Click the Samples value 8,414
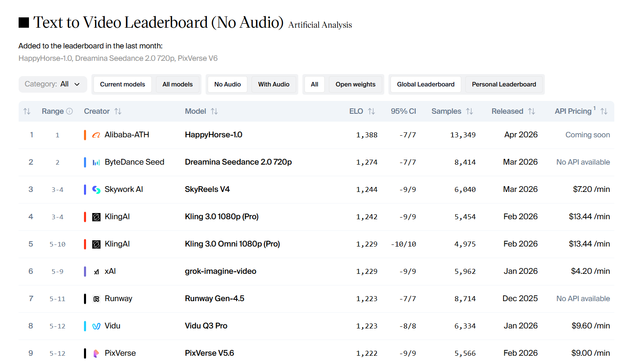Screen dimensions: 623x364 (465, 162)
